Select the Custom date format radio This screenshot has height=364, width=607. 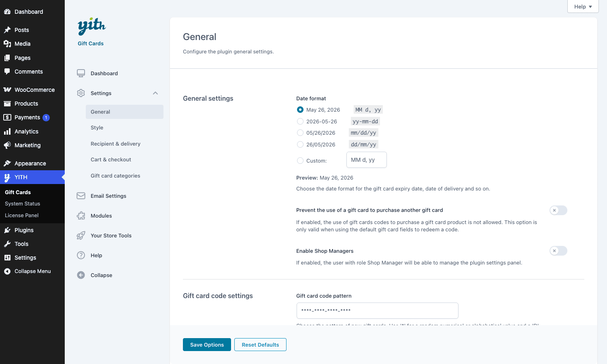coord(300,161)
